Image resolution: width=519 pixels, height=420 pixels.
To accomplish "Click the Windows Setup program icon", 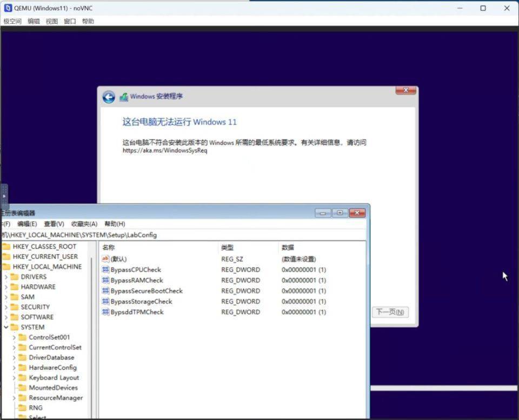I will pos(123,97).
